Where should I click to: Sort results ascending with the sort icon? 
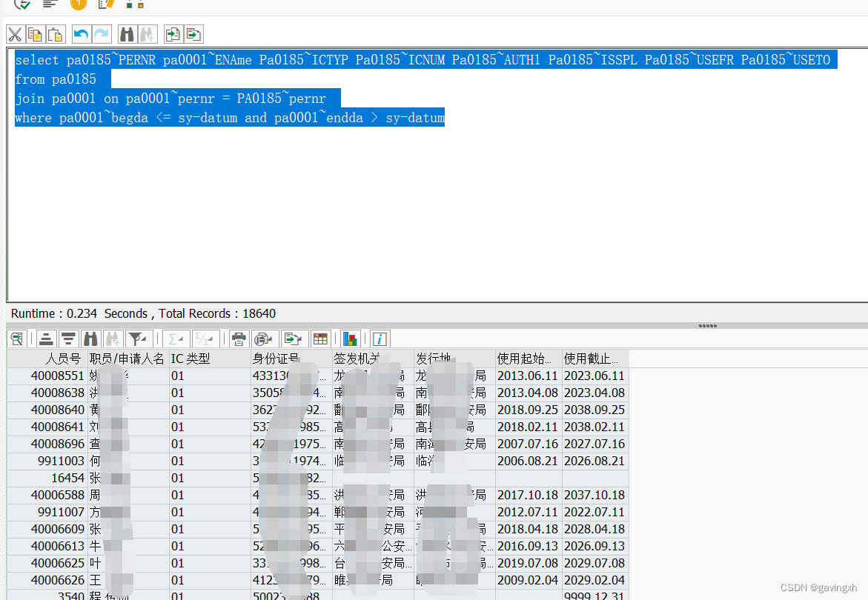(x=46, y=339)
